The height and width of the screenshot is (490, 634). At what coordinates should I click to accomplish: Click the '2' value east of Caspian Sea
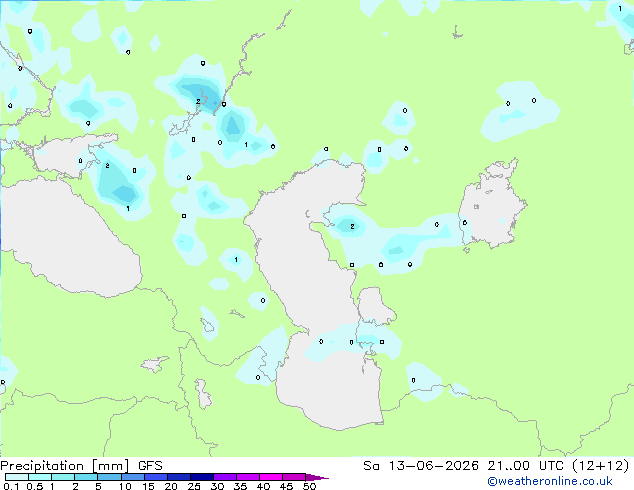click(x=352, y=226)
